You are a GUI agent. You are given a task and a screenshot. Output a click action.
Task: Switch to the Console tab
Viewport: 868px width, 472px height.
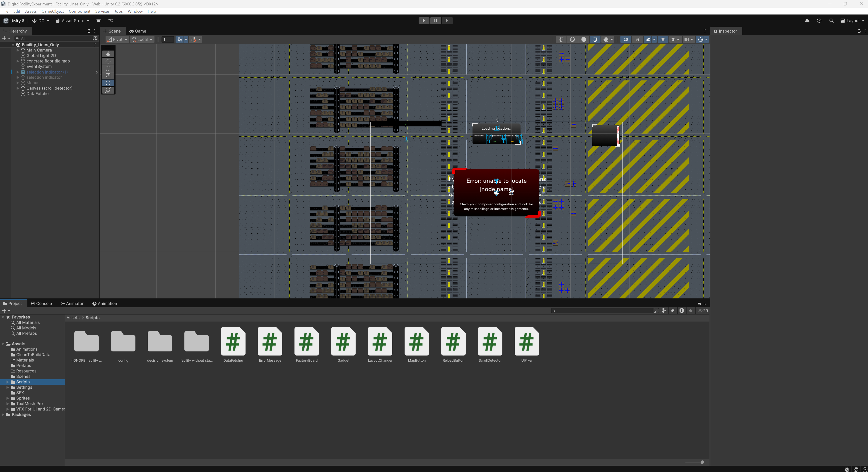click(41, 303)
